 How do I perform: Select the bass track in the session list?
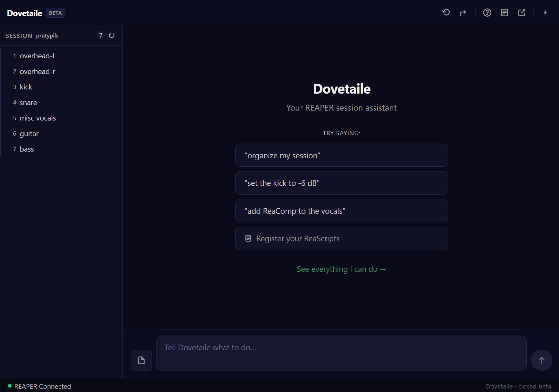pos(27,149)
